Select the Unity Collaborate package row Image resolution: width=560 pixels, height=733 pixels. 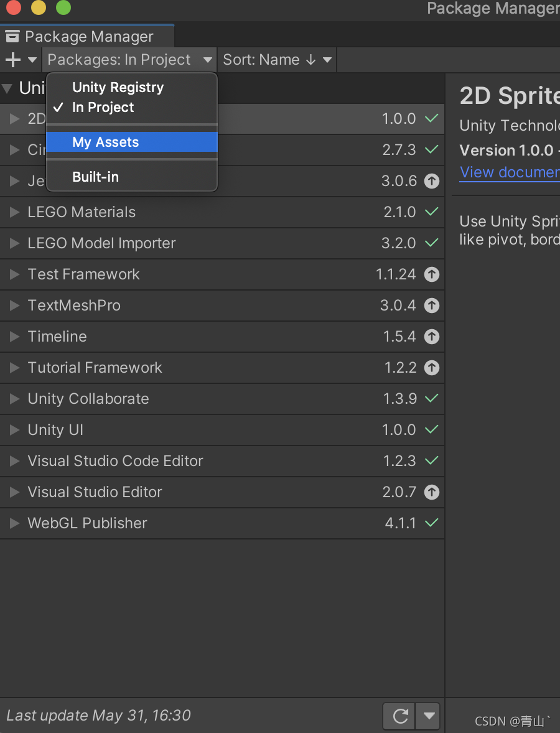point(222,399)
